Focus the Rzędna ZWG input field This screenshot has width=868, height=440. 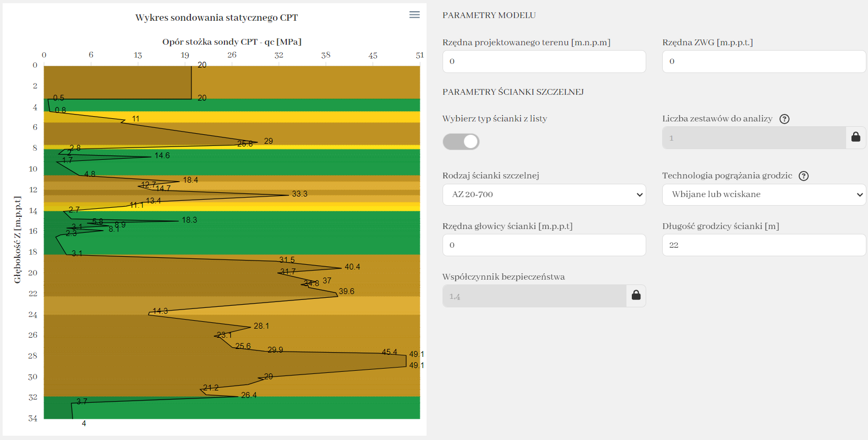(763, 61)
